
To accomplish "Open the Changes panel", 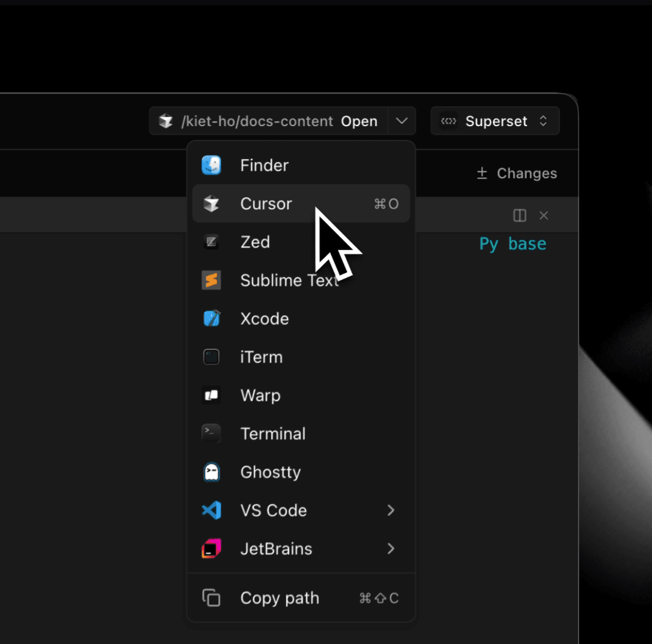I will (x=516, y=173).
